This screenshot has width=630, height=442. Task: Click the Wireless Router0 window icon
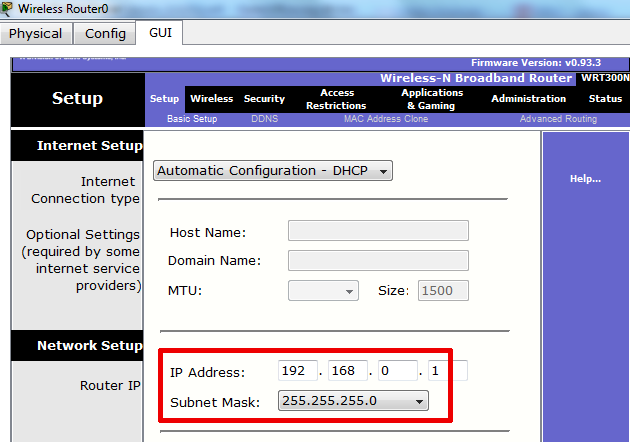(x=8, y=9)
